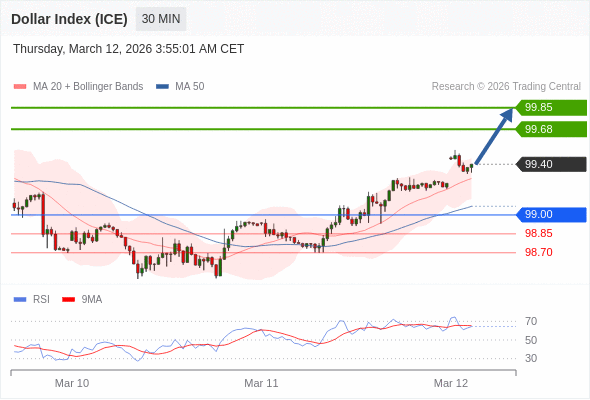Click the RSI 50 level label

coord(531,340)
